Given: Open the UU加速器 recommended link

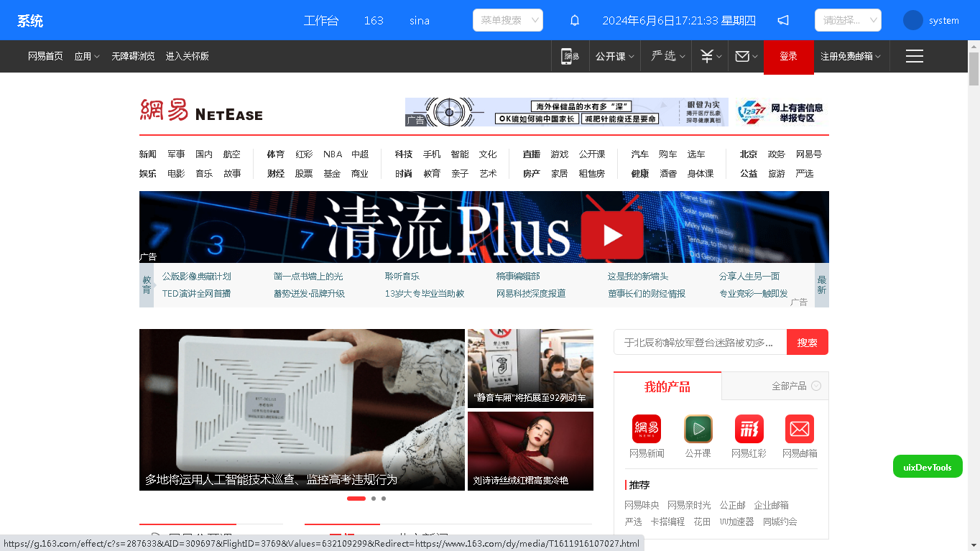Looking at the screenshot, I should (737, 522).
